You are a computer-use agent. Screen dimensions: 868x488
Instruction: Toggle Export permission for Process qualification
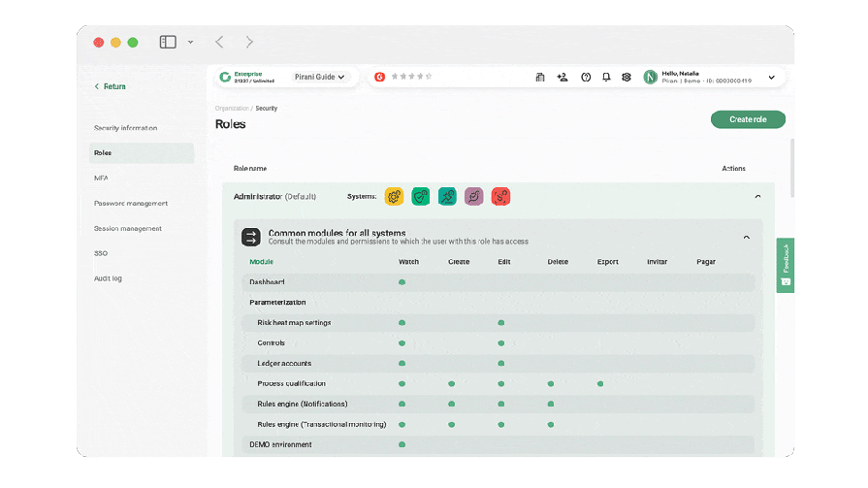click(600, 384)
